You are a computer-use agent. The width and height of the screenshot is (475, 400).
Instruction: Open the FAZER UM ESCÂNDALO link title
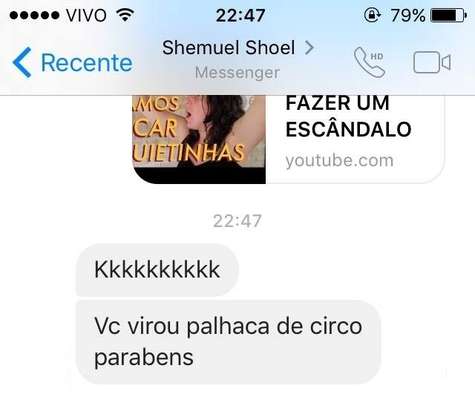click(x=348, y=116)
